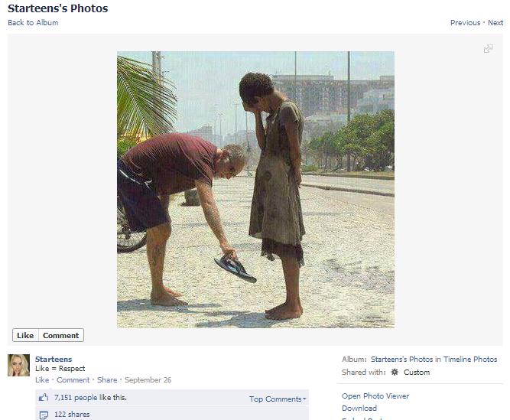Go to the Previous photo
Screen dimensions: 510x420
pyautogui.click(x=465, y=22)
